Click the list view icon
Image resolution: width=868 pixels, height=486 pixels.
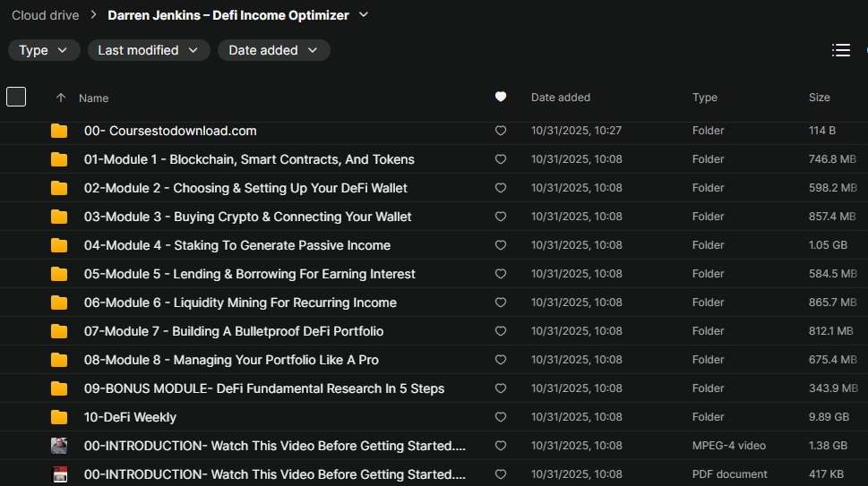pos(841,50)
